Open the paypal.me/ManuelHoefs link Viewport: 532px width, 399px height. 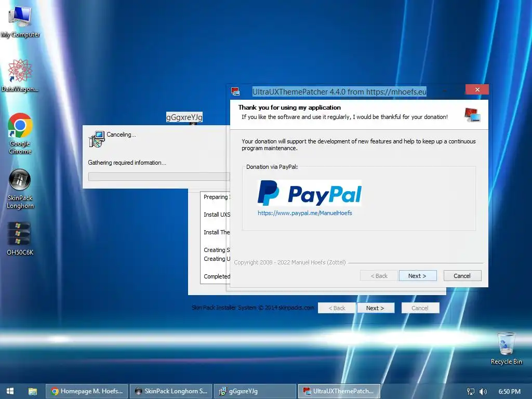(x=304, y=213)
